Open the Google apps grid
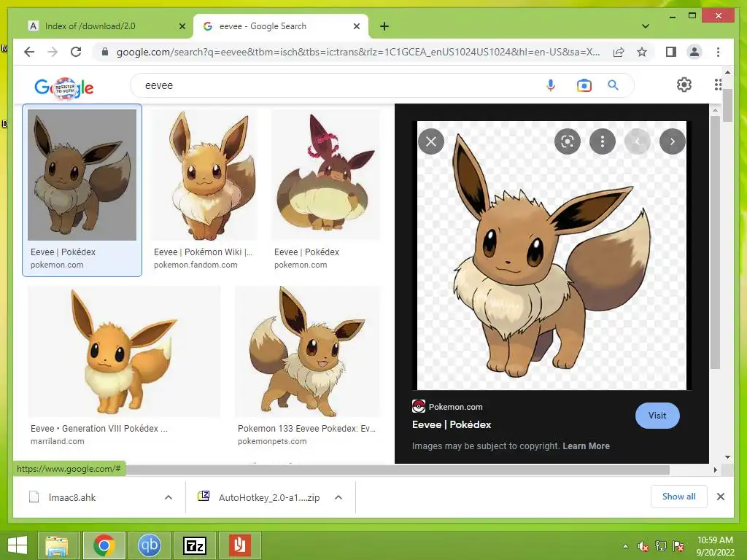 [718, 85]
